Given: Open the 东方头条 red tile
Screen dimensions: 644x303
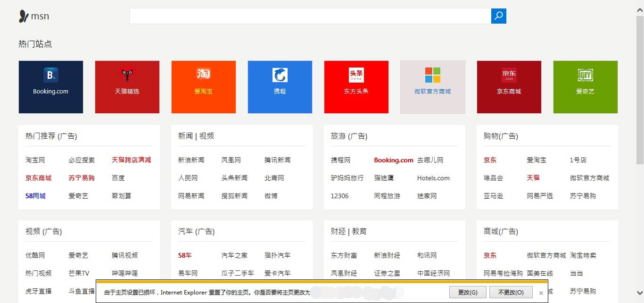Looking at the screenshot, I should (356, 87).
